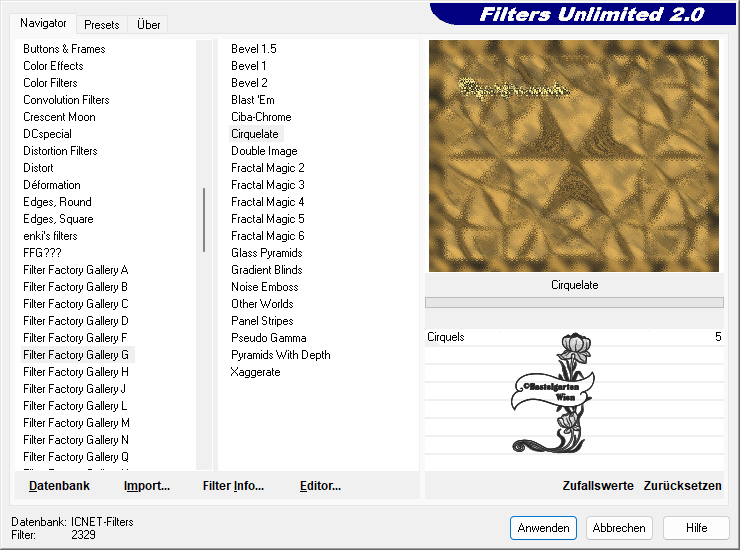Viewport: 740px width, 550px height.
Task: Select DCspecial category
Action: (x=47, y=134)
